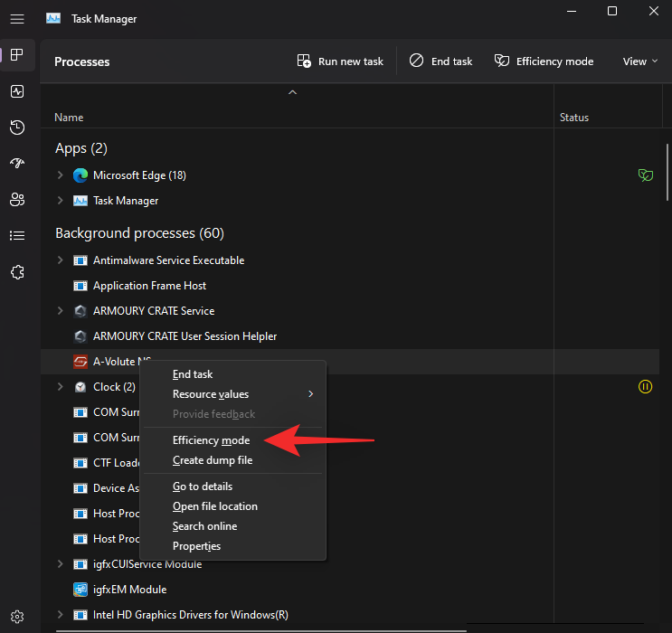This screenshot has height=633, width=672.
Task: Choose Efficiency mode from context menu
Action: tap(211, 440)
